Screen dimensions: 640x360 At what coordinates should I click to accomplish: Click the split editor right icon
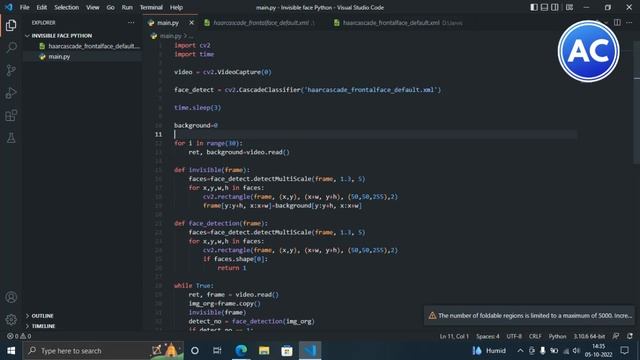pos(617,22)
